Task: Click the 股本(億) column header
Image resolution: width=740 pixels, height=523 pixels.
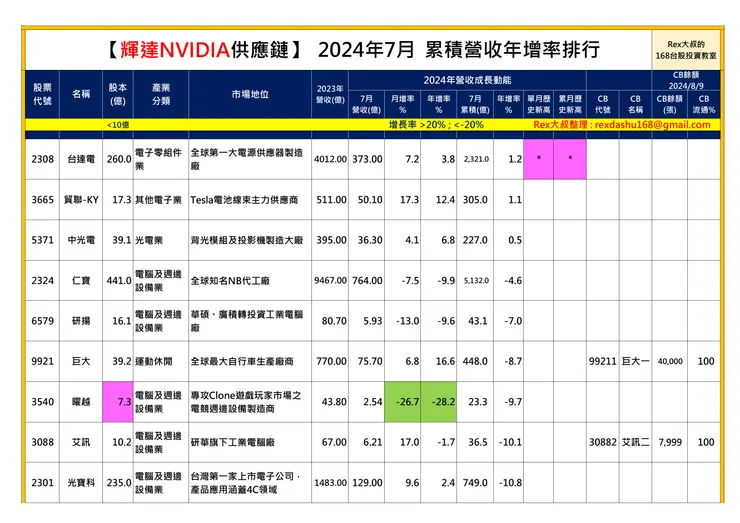Action: (118, 94)
